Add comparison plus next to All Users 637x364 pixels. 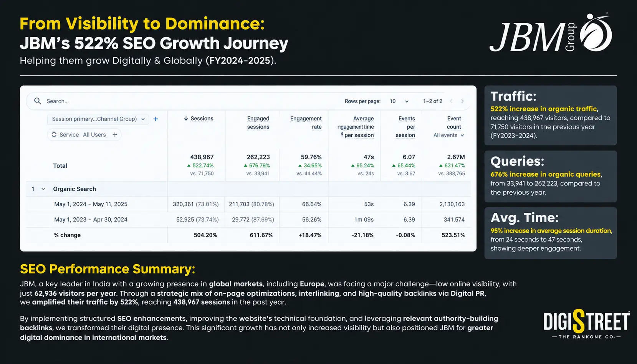115,135
